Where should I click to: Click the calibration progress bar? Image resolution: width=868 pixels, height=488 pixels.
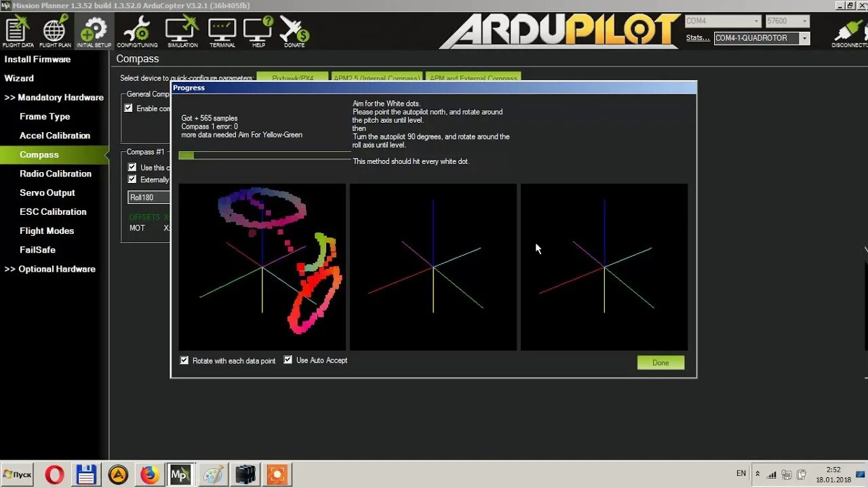click(265, 155)
